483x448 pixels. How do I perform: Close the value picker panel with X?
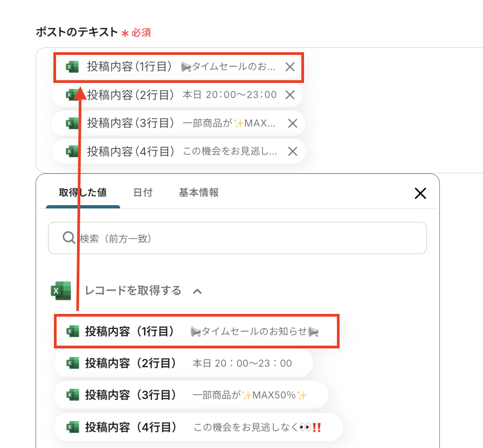click(x=420, y=193)
